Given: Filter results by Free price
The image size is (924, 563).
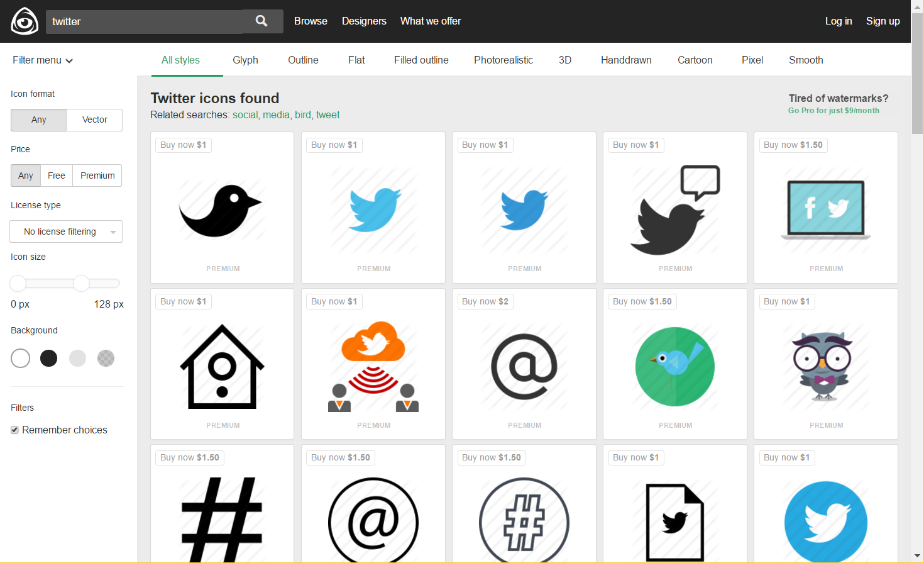Looking at the screenshot, I should 56,176.
